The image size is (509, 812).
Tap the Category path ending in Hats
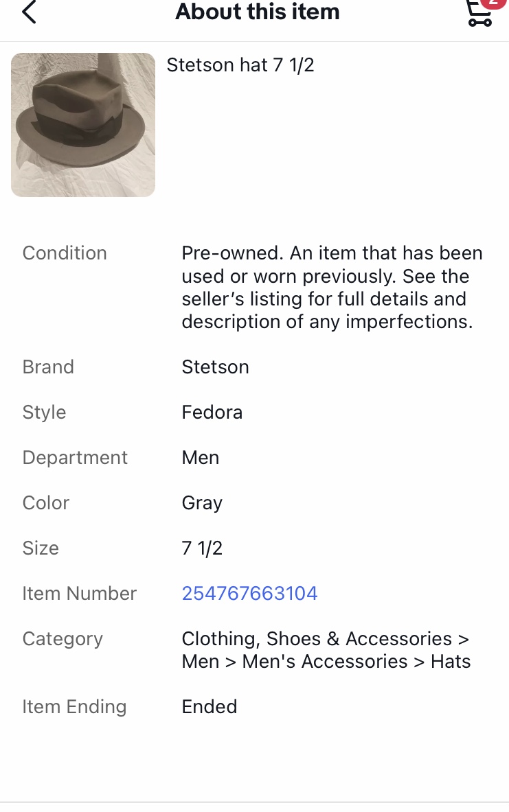[326, 651]
